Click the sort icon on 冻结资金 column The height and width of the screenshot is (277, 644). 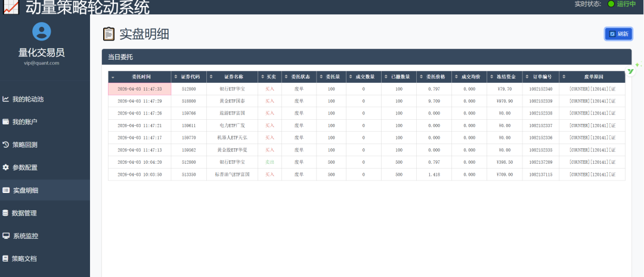tap(492, 77)
